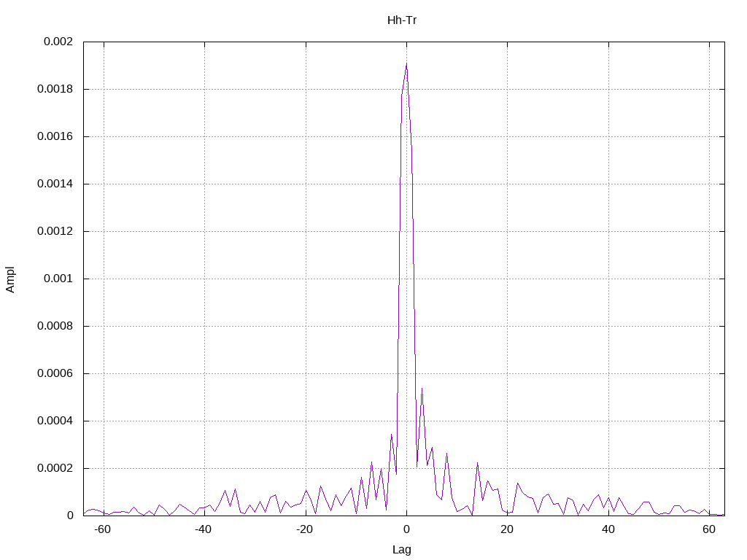
Task: Click the x-axis tick label -60
Action: coord(102,529)
